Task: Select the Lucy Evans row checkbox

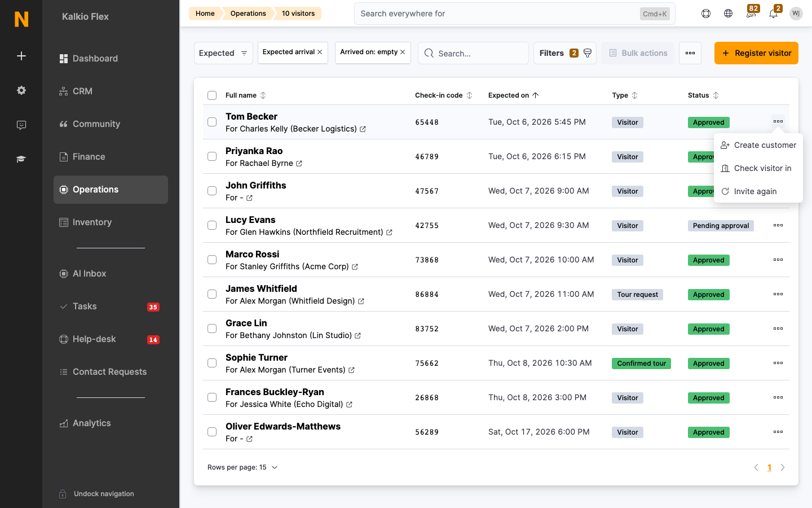Action: click(x=212, y=225)
